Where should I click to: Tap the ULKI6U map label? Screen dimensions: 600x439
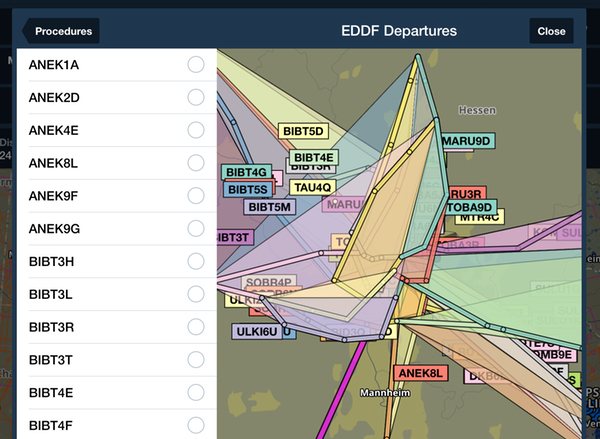coord(257,331)
